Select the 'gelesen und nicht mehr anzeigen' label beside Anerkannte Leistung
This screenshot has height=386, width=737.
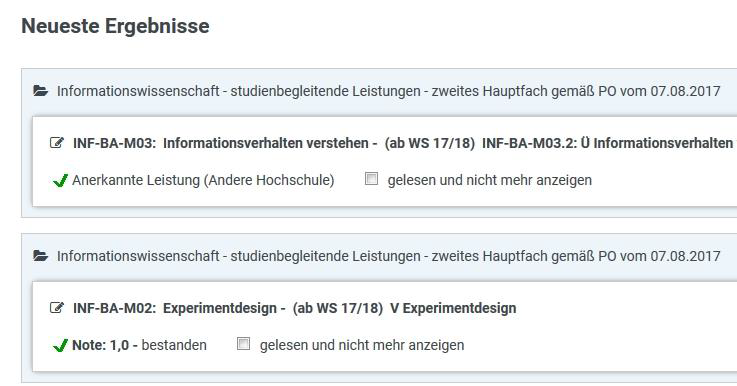489,180
